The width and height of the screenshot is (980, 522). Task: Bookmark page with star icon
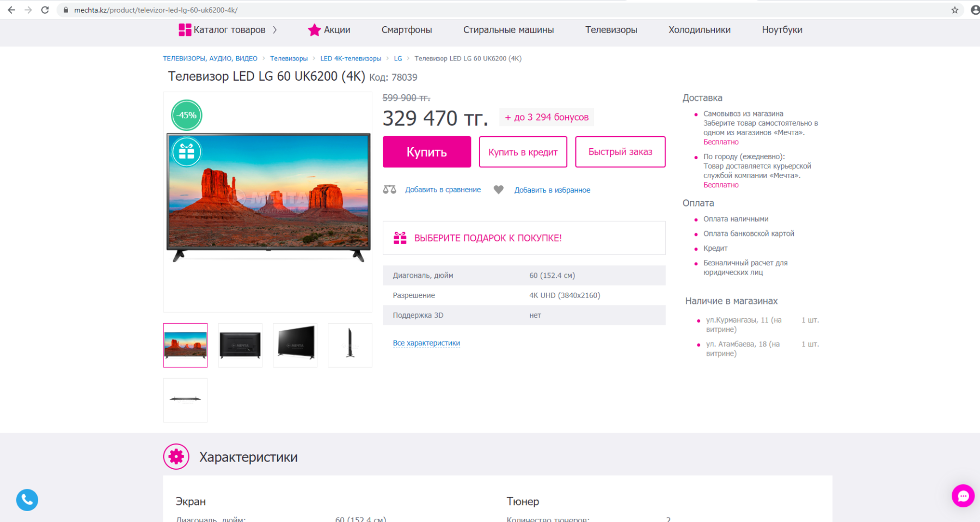[954, 10]
